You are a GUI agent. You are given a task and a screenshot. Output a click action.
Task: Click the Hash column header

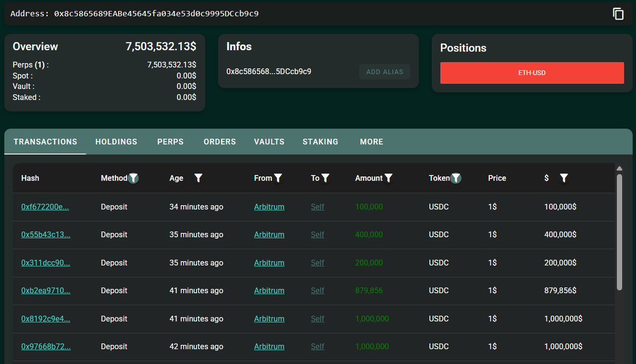pyautogui.click(x=30, y=178)
